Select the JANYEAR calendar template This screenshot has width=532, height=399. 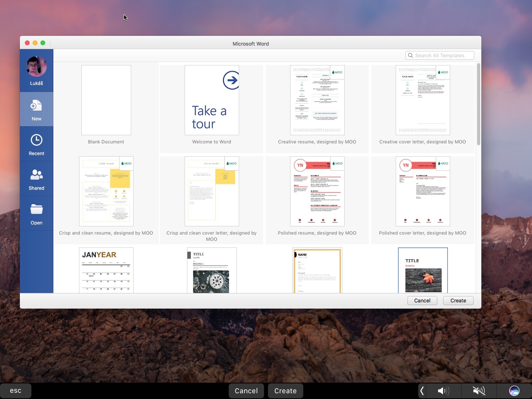pyautogui.click(x=106, y=270)
